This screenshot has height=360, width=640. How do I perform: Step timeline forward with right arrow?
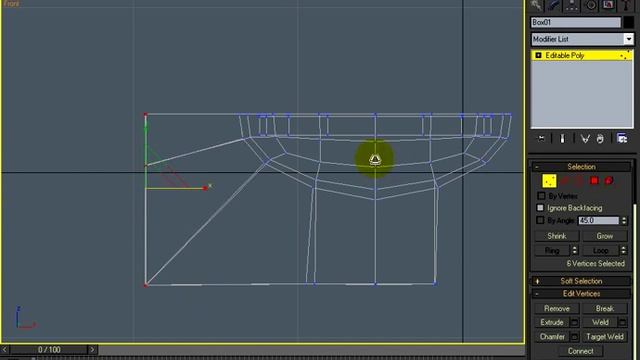click(x=92, y=349)
